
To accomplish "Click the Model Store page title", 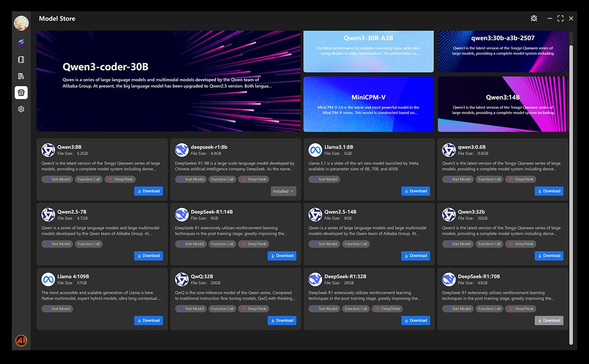I will [57, 19].
